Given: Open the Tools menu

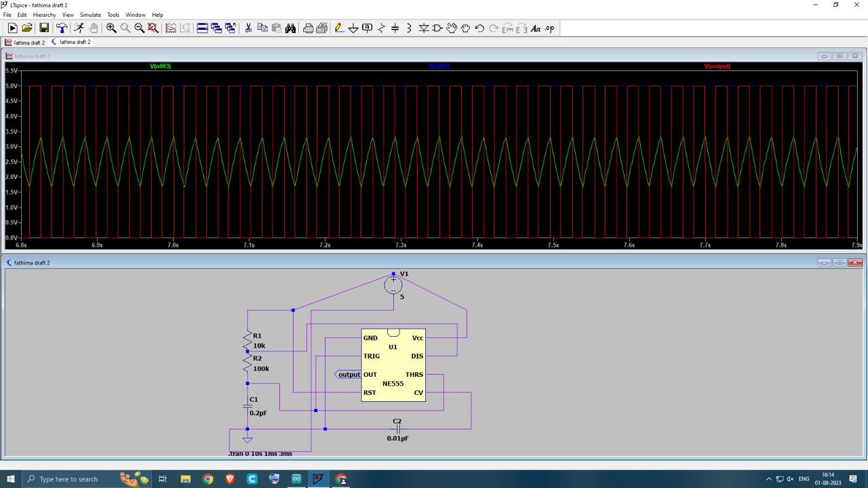Looking at the screenshot, I should click(113, 14).
